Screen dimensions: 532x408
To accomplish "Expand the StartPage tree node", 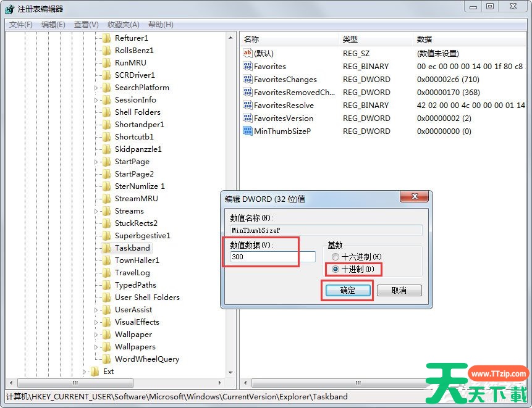I will pyautogui.click(x=96, y=162).
